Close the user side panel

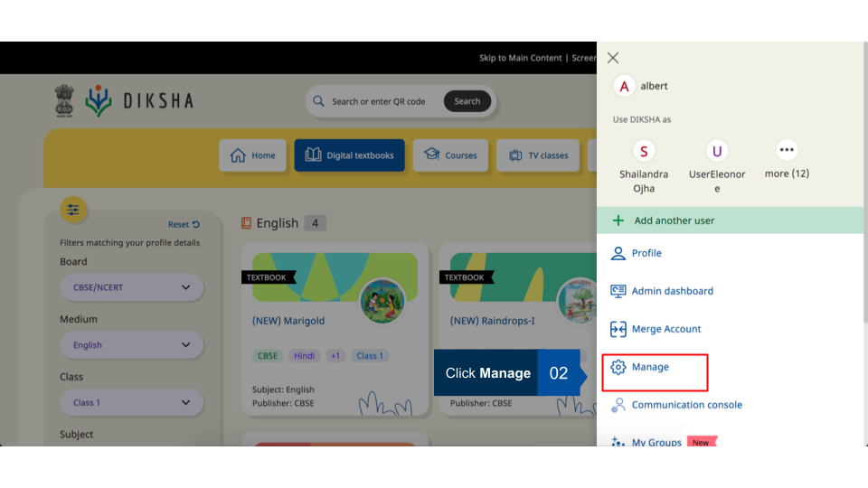(x=613, y=58)
